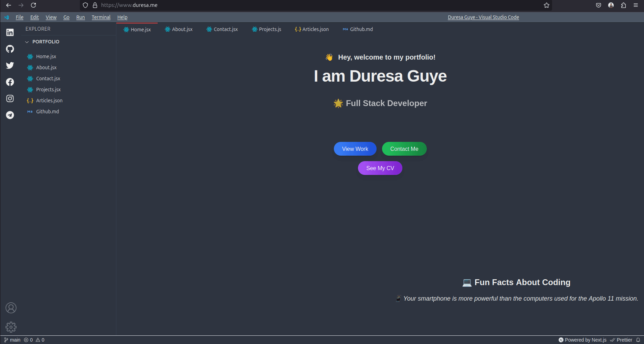Click the Facebook icon in sidebar
644x344 pixels.
pos(10,82)
